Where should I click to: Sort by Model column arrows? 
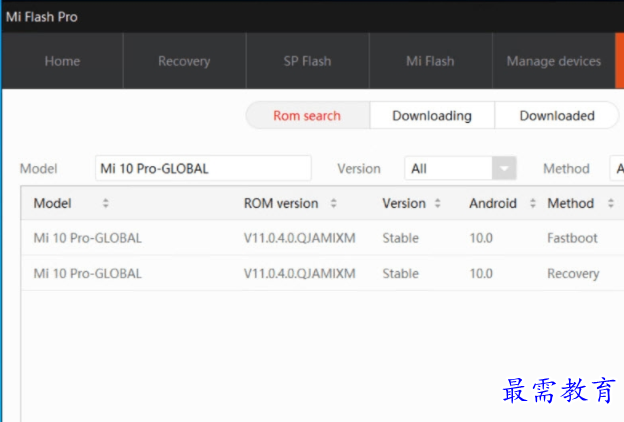point(105,203)
